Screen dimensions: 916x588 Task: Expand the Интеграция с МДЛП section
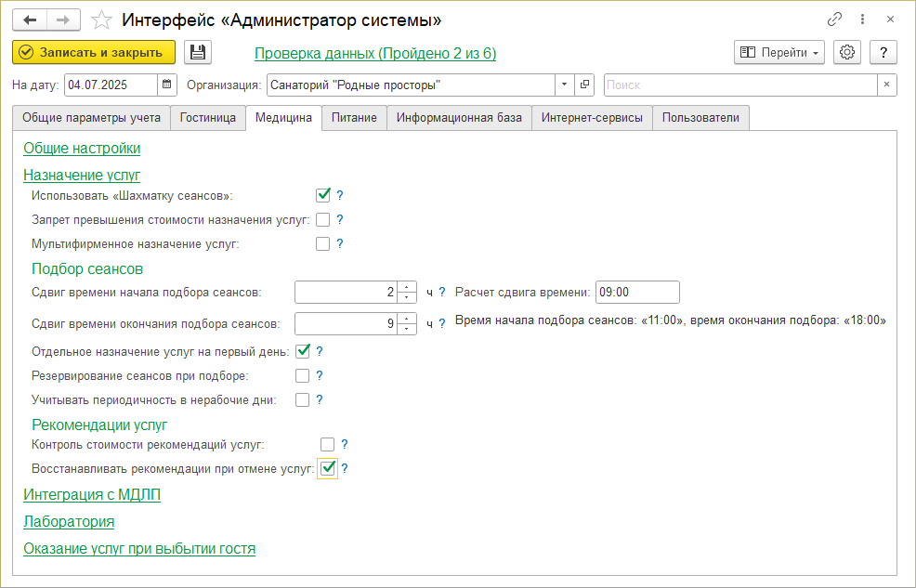(92, 494)
